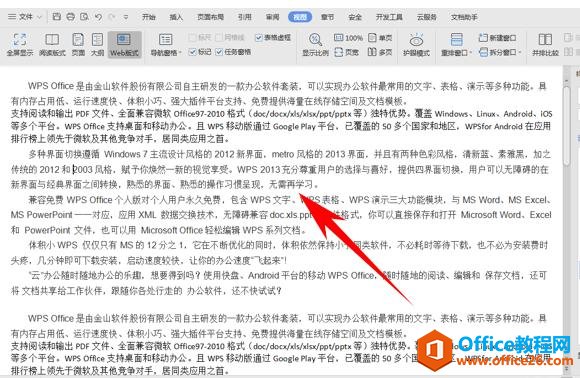Open print preview from quick access toolbar
This screenshot has height=378, width=580.
84,17
